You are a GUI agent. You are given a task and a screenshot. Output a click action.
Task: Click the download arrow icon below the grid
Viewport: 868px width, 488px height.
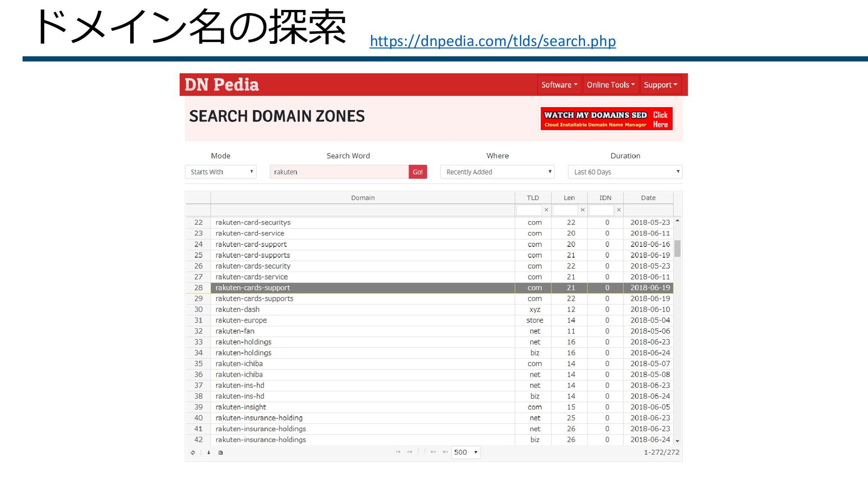(x=209, y=452)
